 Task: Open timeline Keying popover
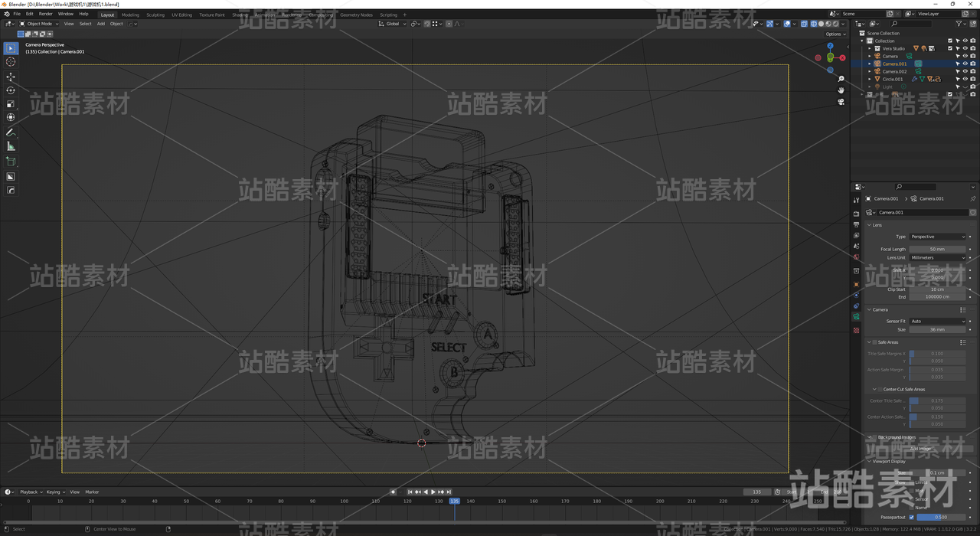point(55,492)
